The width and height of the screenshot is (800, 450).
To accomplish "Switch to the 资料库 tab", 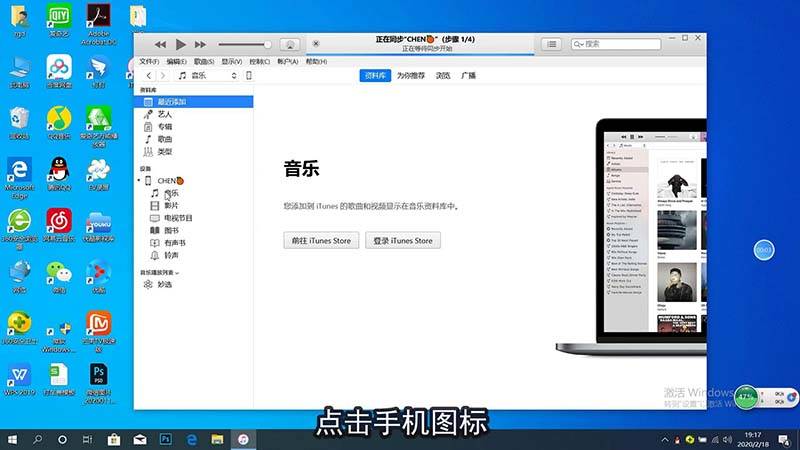I will 375,76.
